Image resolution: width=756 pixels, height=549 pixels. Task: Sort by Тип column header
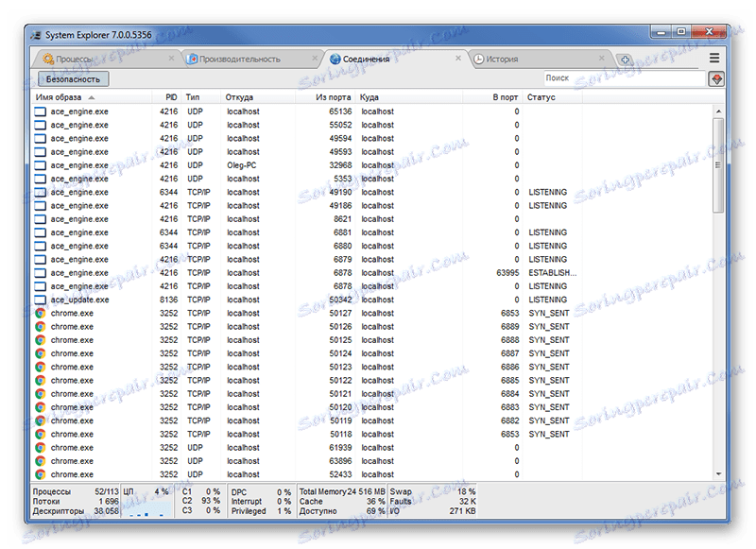point(201,97)
